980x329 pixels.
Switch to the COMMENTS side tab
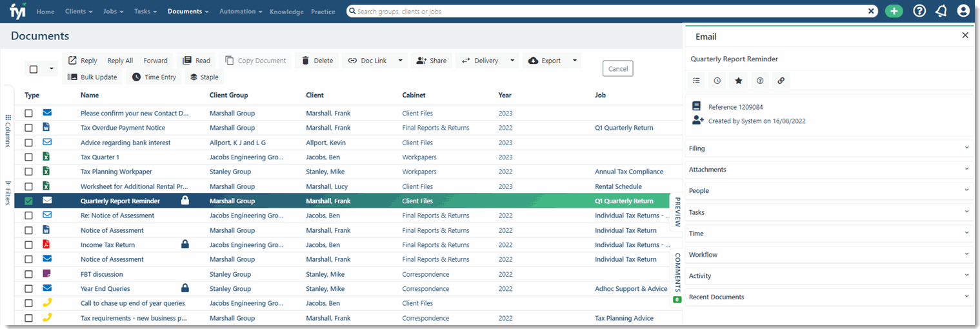[x=677, y=277]
